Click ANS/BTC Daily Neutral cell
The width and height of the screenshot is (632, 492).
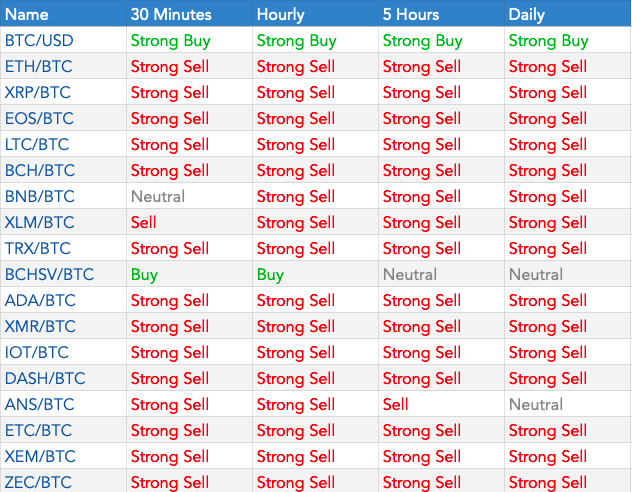click(536, 405)
